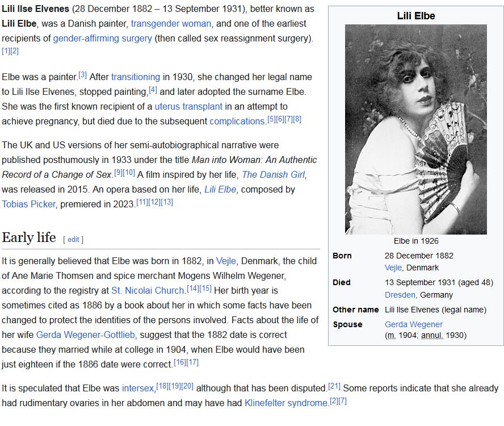Follow citation [4] after 'stopped painting'
The image size is (504, 426).
pyautogui.click(x=153, y=90)
